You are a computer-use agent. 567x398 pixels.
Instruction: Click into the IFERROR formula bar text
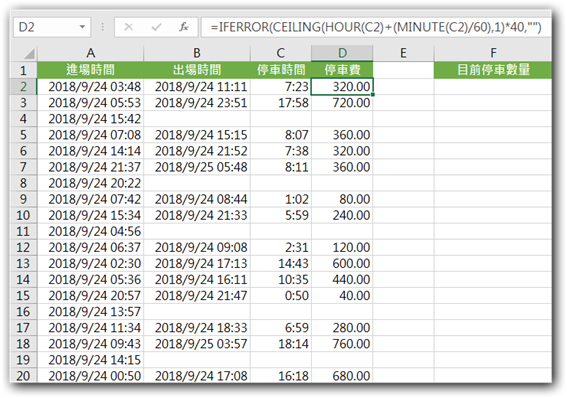376,27
